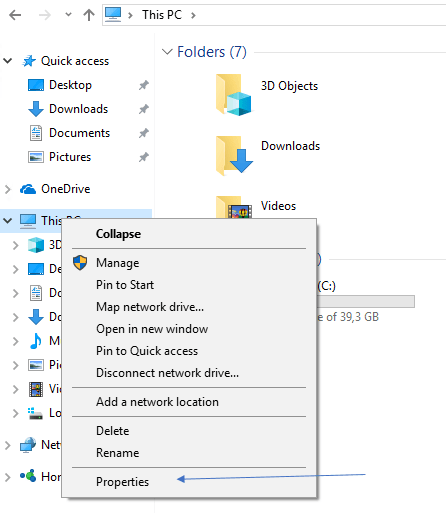Choose Rename from the context menu
The image size is (446, 513).
point(189,453)
